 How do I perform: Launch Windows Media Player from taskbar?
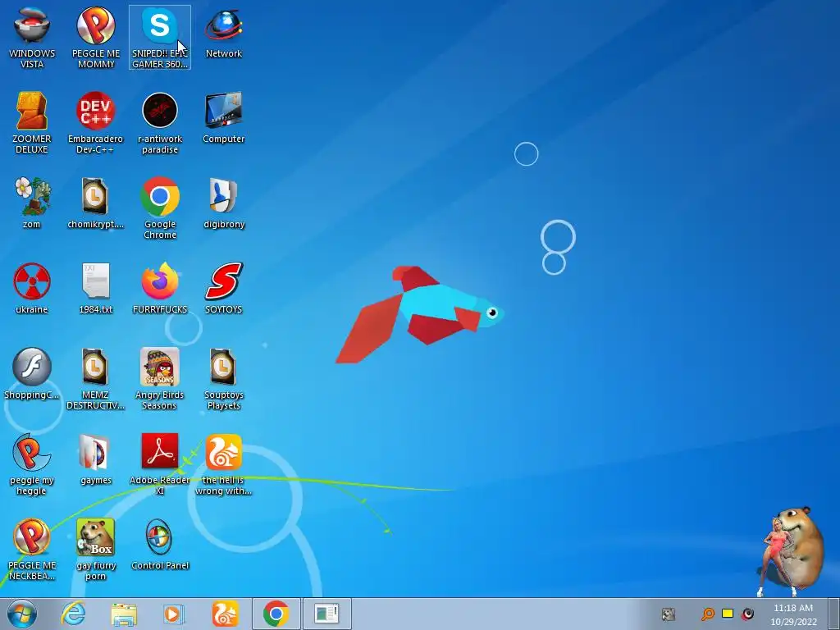[174, 614]
